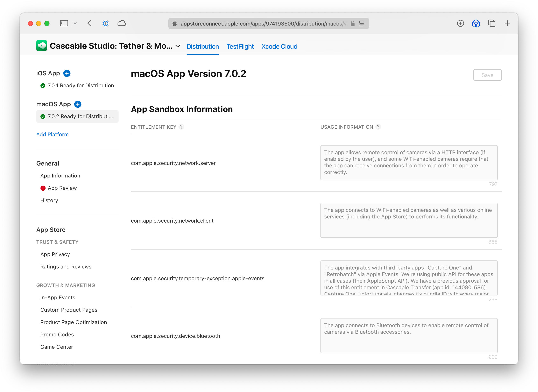Image resolution: width=538 pixels, height=392 pixels.
Task: Click the Usage Information help question mark
Action: 378,127
